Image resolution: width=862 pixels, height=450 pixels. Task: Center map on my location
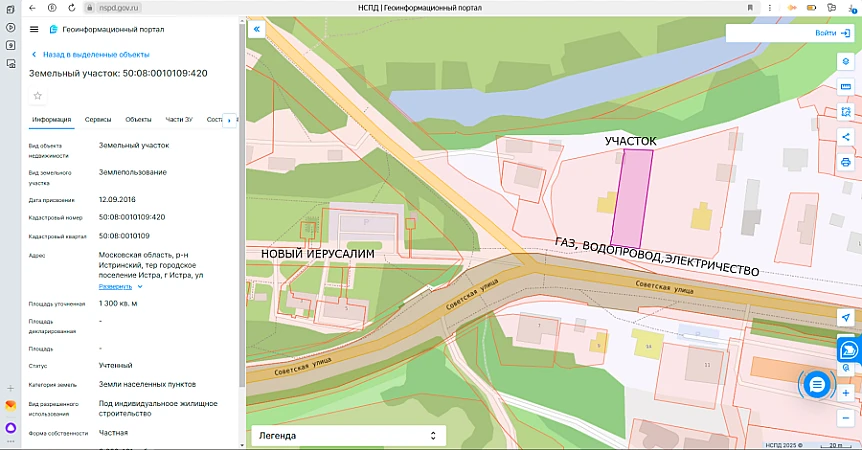pos(845,318)
